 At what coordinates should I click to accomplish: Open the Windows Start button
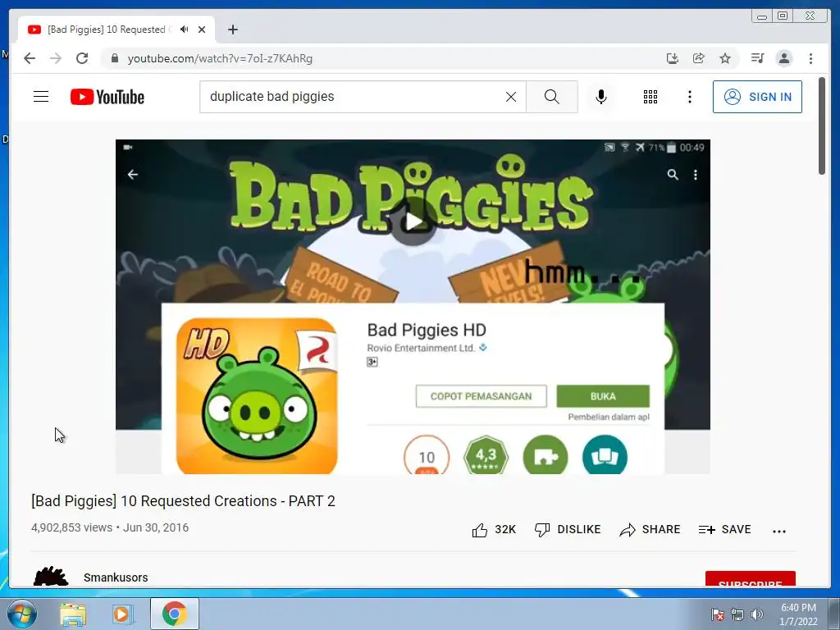22,614
